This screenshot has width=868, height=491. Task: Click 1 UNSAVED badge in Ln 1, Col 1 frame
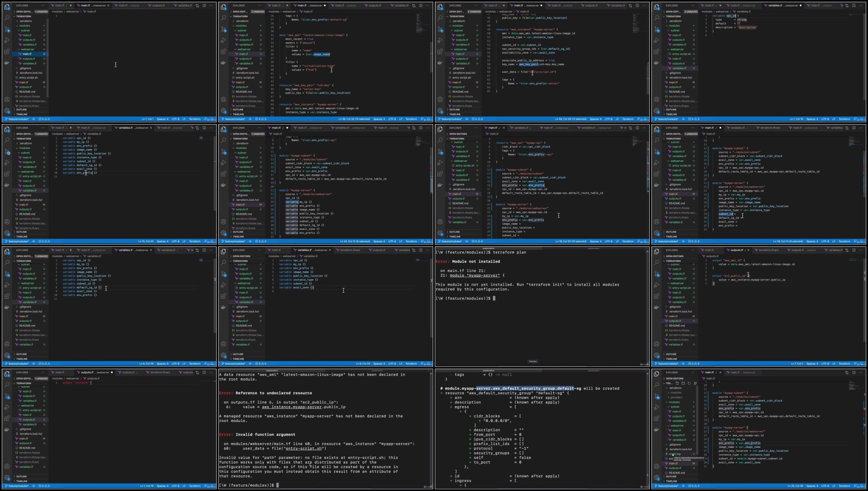[x=42, y=11]
